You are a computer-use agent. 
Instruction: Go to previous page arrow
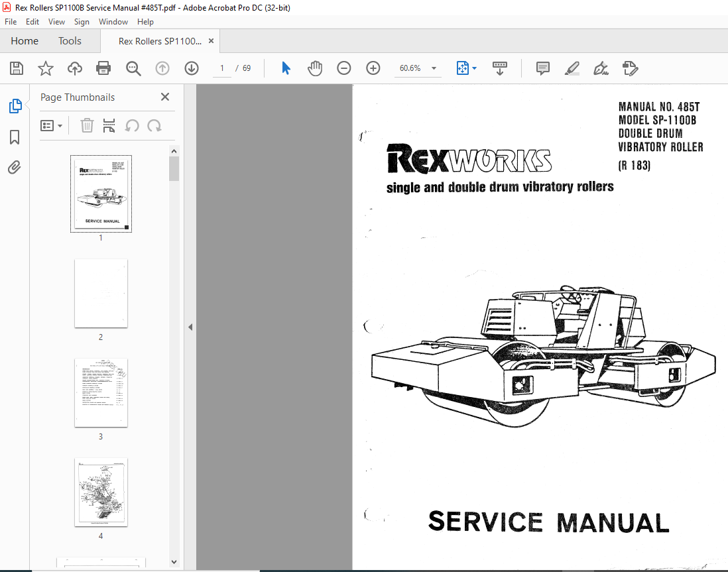pyautogui.click(x=162, y=68)
